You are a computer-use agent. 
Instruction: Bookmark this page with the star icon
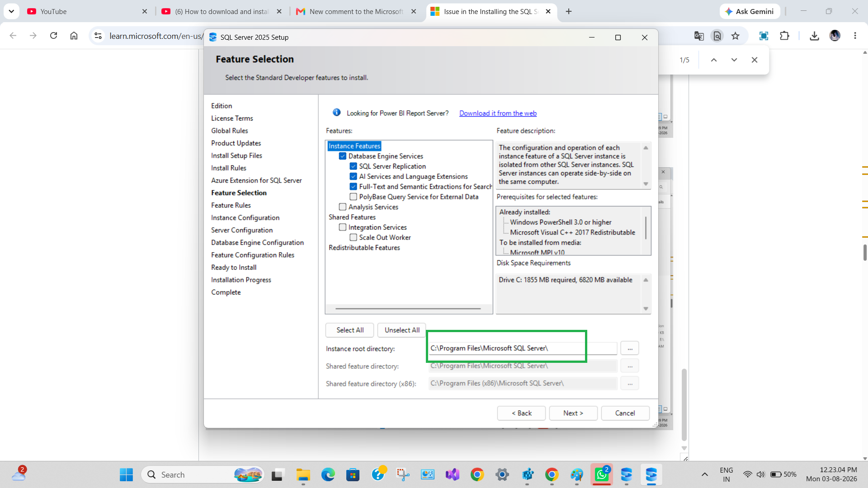(x=736, y=36)
